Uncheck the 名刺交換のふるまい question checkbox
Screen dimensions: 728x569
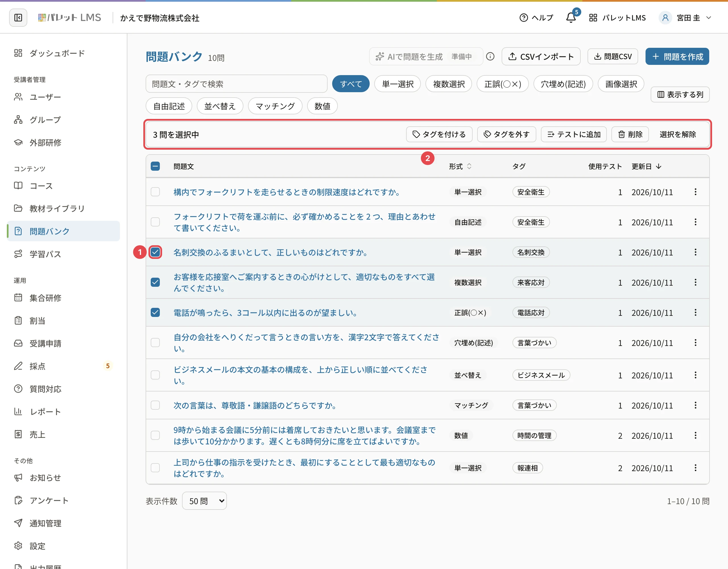(155, 252)
